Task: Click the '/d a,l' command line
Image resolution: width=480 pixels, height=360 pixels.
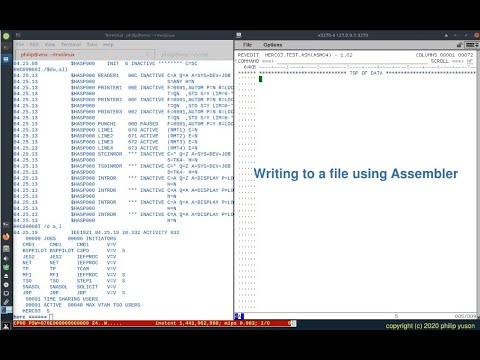Action: click(x=37, y=226)
